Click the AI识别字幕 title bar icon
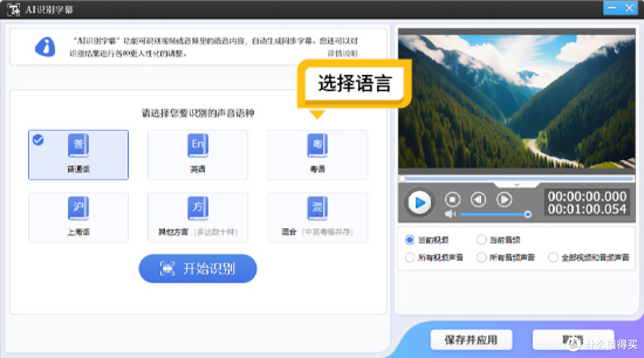Screen dimensions: 644x358 click(13, 9)
